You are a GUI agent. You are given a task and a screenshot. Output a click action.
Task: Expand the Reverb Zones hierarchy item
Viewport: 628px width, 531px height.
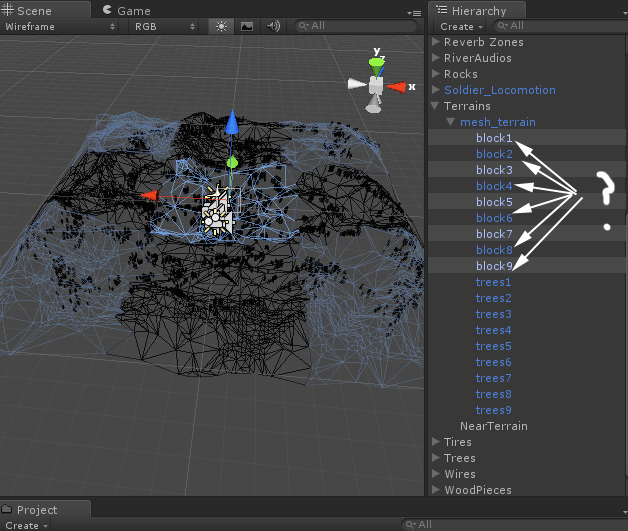point(435,42)
